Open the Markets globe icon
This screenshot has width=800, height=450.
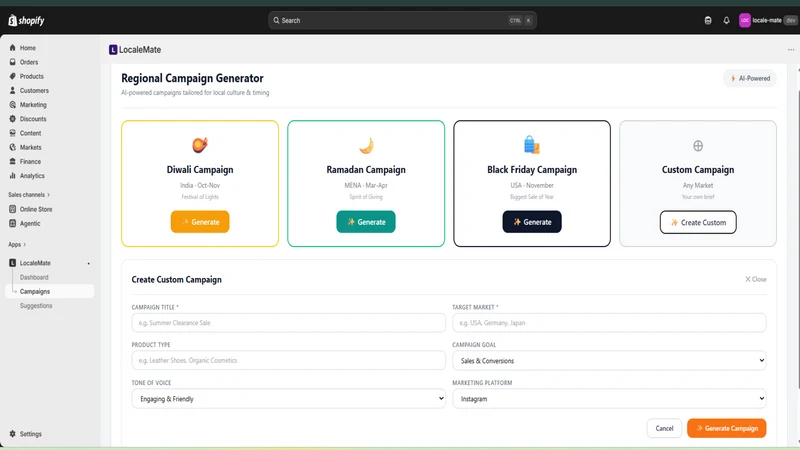[13, 147]
